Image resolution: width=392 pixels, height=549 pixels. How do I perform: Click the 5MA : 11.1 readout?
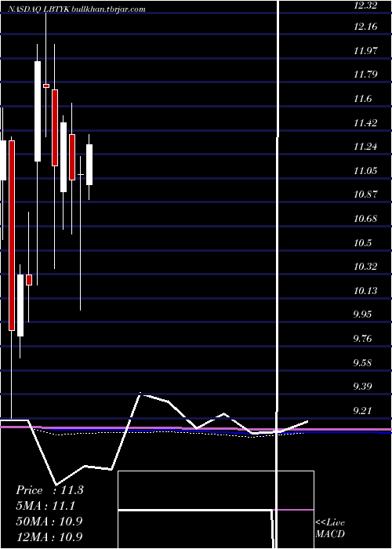point(45,506)
